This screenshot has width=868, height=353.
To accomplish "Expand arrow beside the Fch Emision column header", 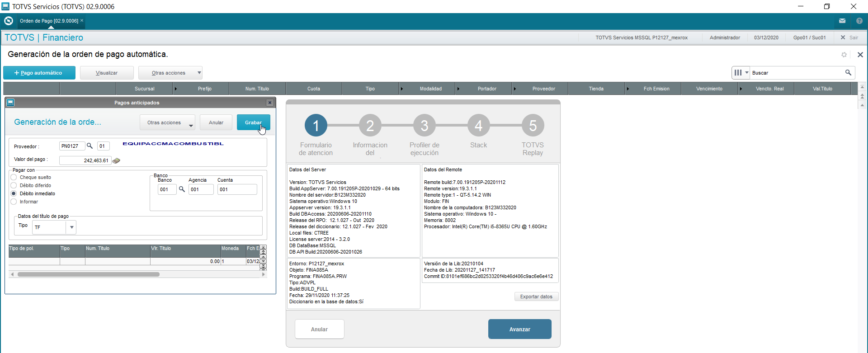I will pyautogui.click(x=627, y=89).
